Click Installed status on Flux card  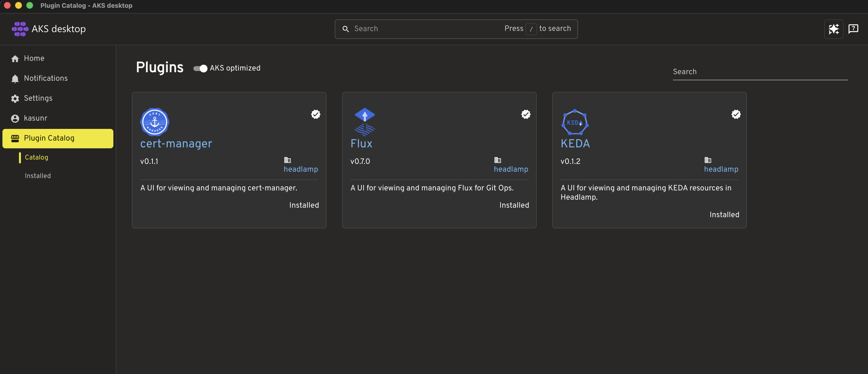click(x=514, y=205)
